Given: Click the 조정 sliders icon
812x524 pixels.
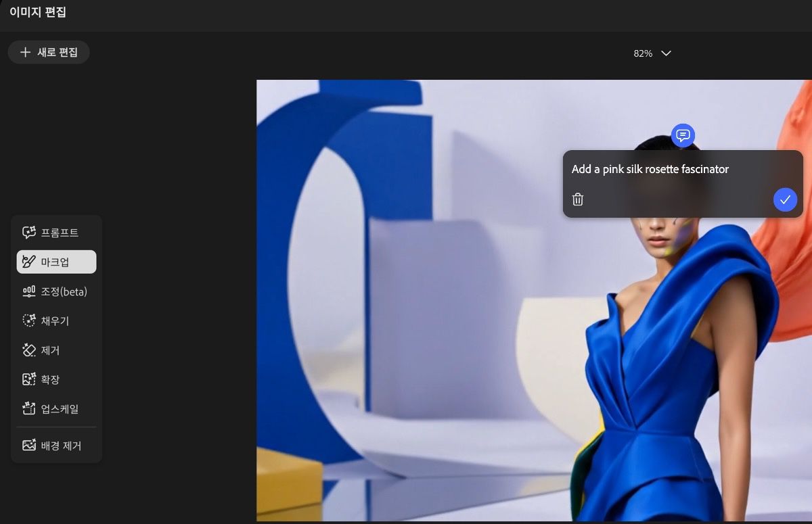Looking at the screenshot, I should (x=29, y=291).
